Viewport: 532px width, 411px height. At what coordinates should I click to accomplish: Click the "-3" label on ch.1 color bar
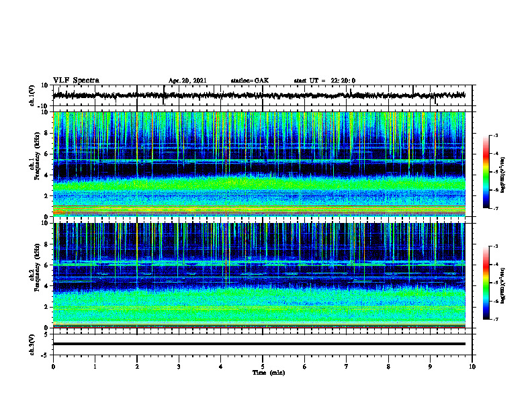tap(495, 136)
